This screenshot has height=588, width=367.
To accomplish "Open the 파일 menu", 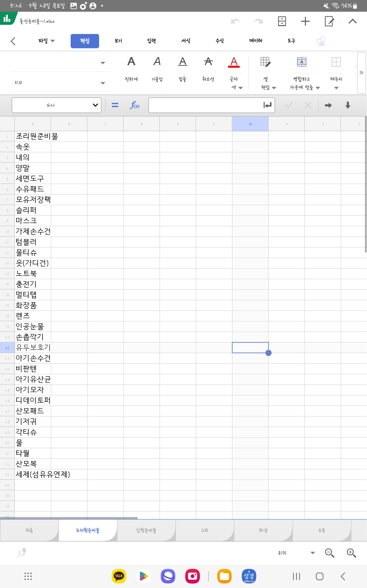I will [x=46, y=41].
